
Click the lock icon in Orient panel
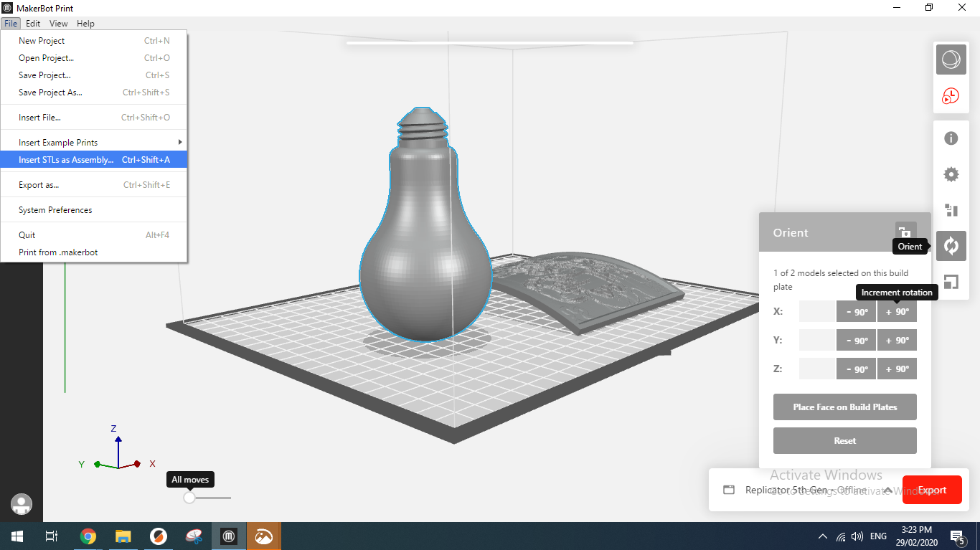(905, 232)
